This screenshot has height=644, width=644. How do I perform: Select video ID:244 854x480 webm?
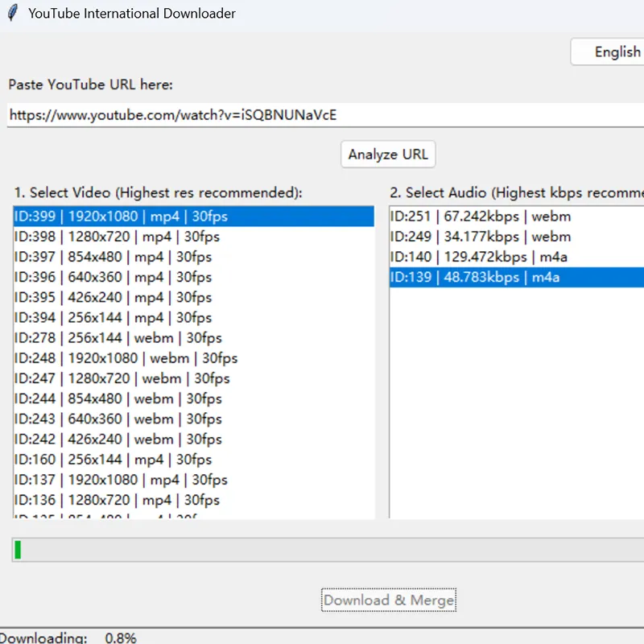pos(194,398)
